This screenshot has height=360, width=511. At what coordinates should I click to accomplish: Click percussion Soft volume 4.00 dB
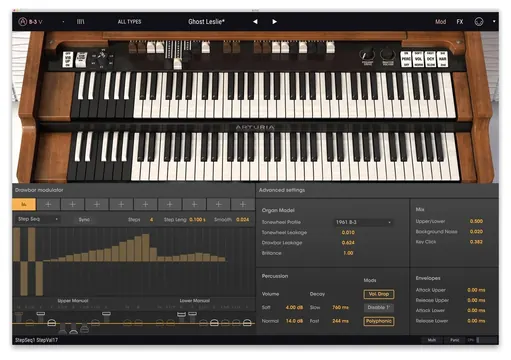[x=294, y=307]
